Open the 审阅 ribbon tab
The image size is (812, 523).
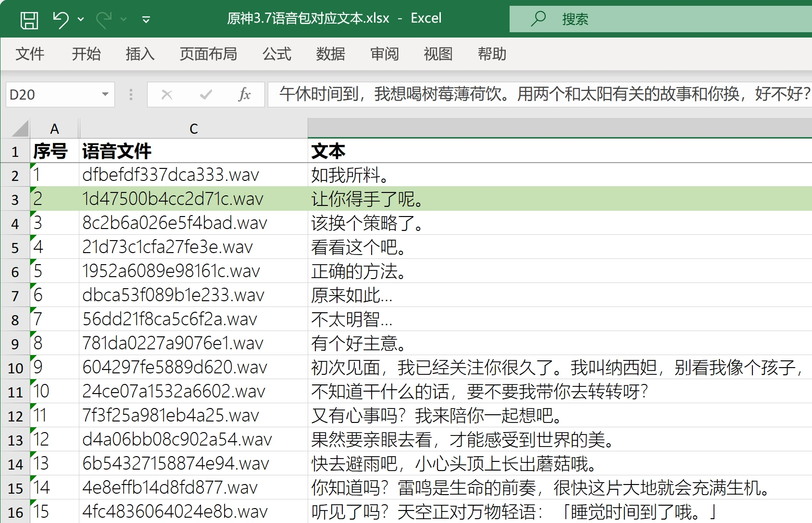(x=385, y=54)
